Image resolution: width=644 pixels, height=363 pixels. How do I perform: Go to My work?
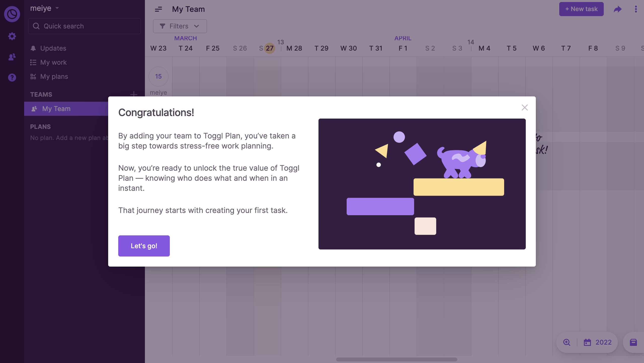pyautogui.click(x=53, y=62)
